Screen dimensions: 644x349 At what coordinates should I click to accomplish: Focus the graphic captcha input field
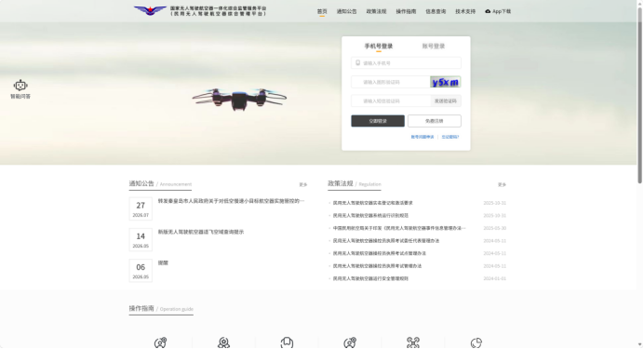390,82
